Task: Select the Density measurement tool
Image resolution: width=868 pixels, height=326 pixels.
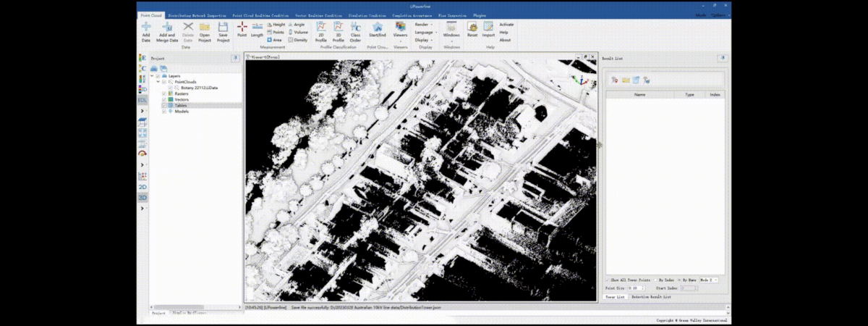Action: tap(297, 40)
